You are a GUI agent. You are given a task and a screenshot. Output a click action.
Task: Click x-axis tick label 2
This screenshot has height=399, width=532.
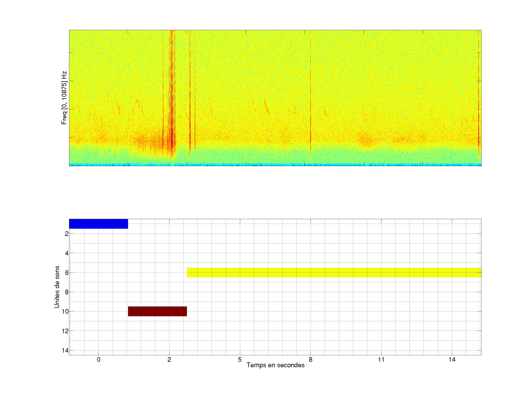[x=169, y=359]
